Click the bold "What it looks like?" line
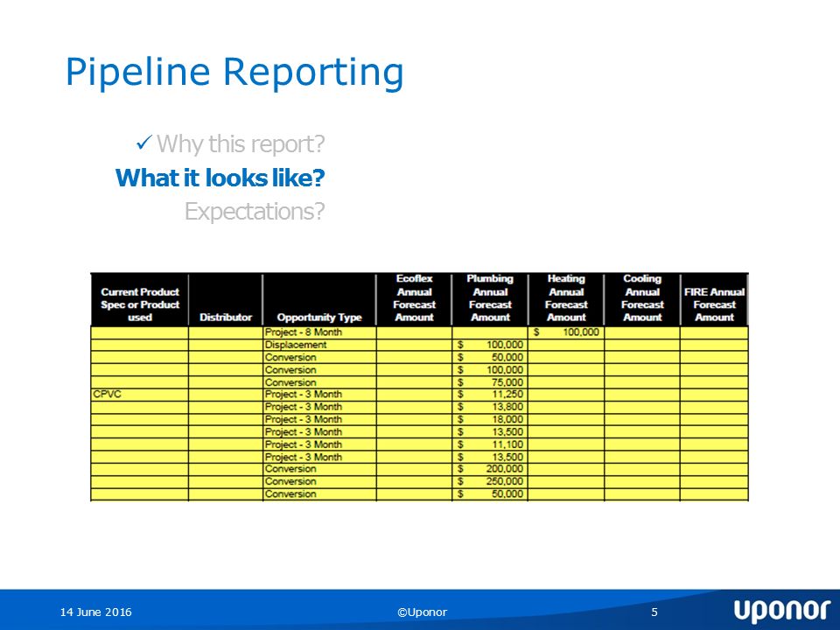The image size is (840, 630). [220, 178]
